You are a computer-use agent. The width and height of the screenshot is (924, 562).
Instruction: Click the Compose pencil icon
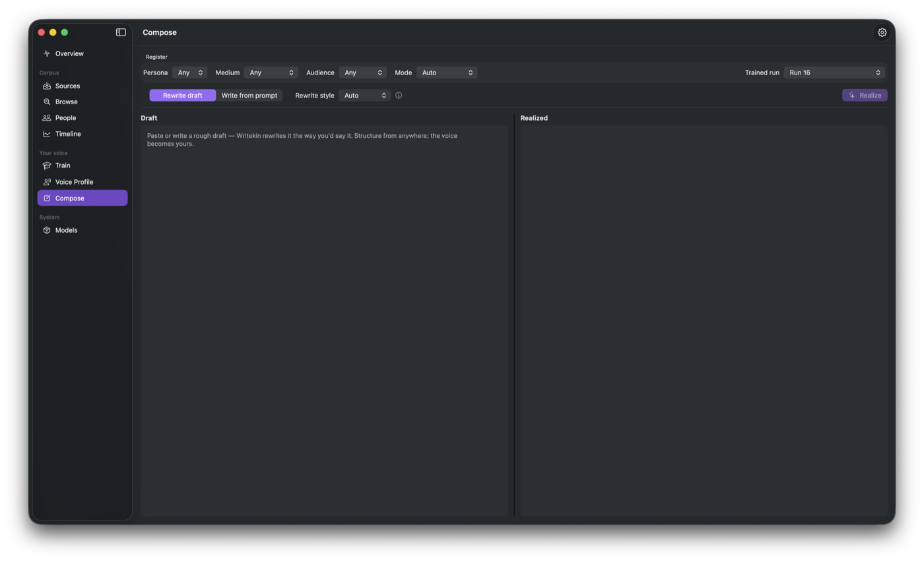coord(47,198)
